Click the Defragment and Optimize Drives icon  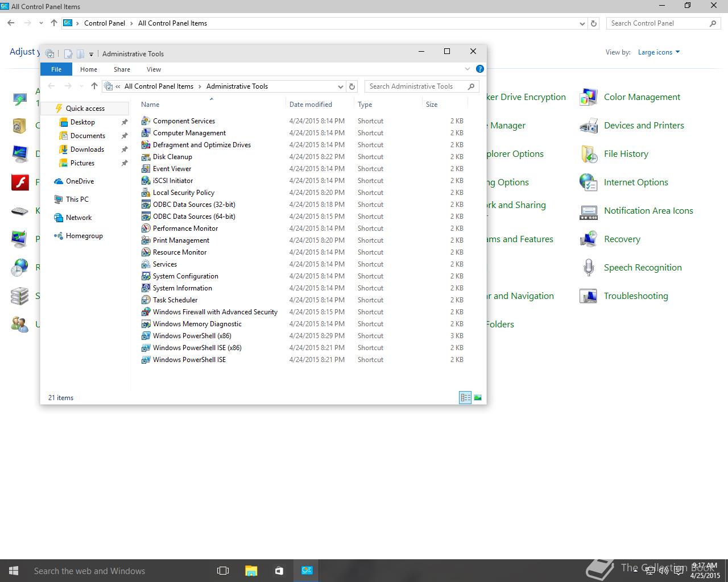pyautogui.click(x=146, y=145)
